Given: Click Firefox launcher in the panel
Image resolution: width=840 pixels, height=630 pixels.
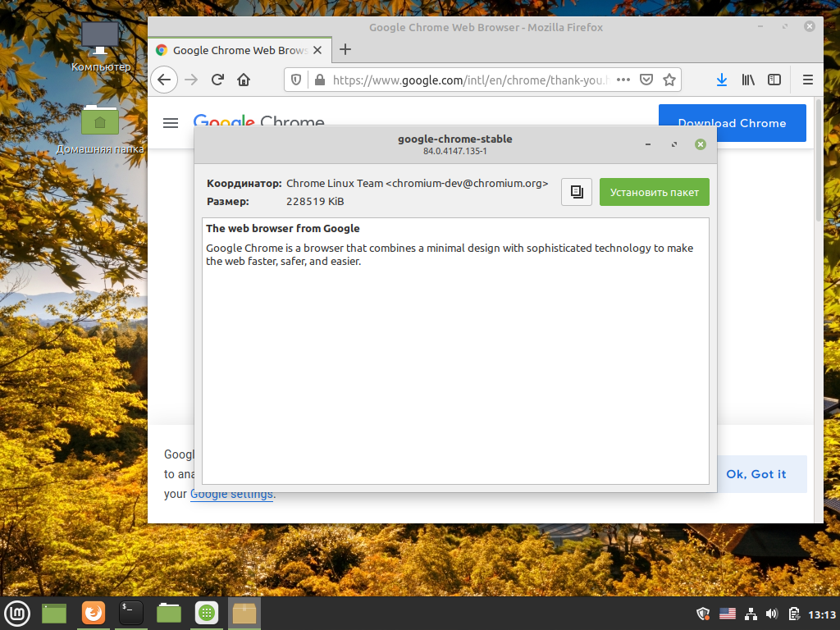Looking at the screenshot, I should coord(94,614).
